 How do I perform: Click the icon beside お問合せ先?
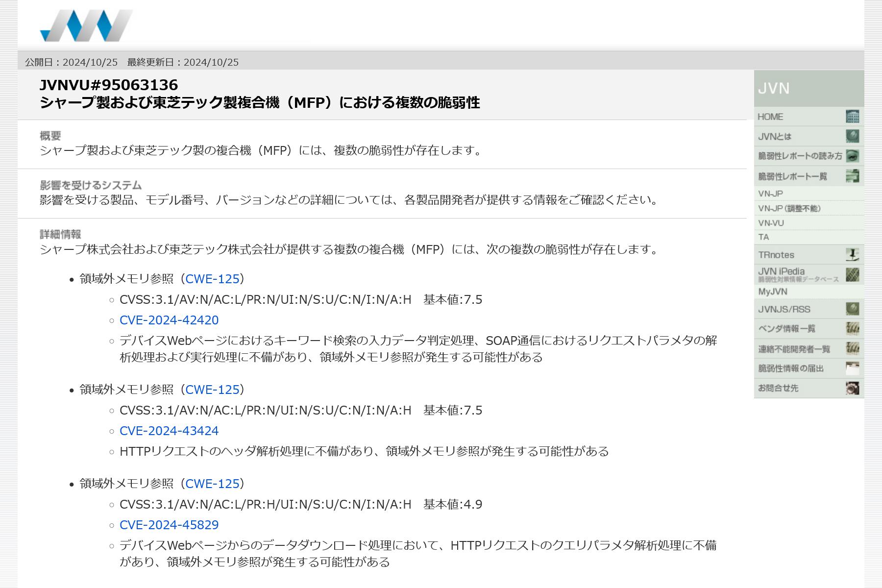tap(853, 388)
